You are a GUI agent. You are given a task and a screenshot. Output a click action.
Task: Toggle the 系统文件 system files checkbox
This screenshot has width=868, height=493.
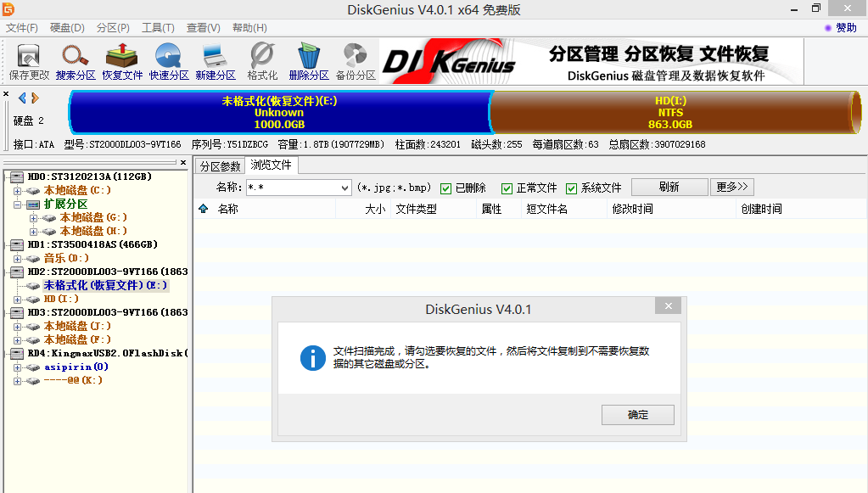tap(571, 188)
